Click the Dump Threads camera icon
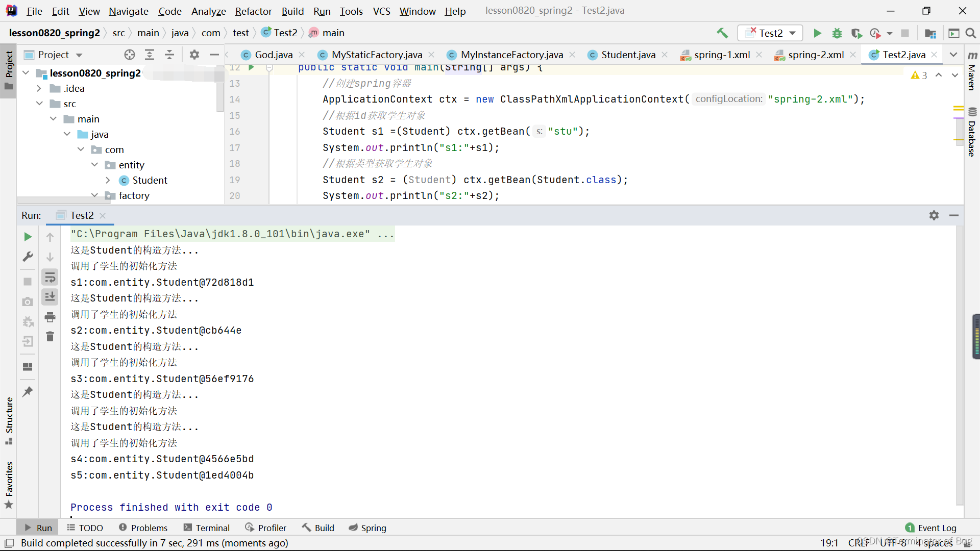This screenshot has width=980, height=551. tap(28, 302)
